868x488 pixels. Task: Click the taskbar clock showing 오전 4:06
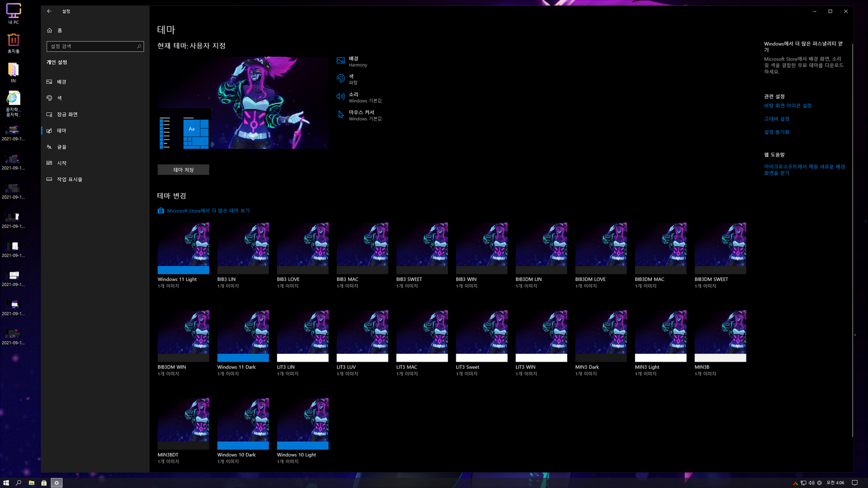pyautogui.click(x=836, y=483)
